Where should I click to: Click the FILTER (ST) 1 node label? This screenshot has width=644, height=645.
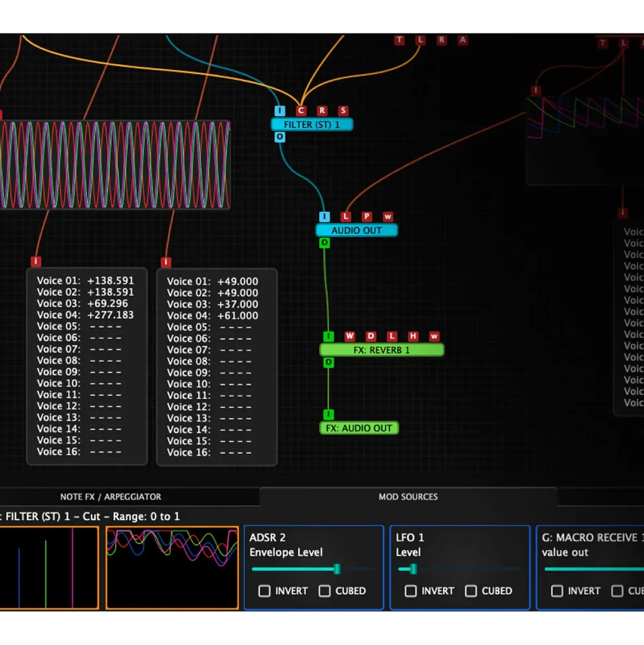point(312,124)
